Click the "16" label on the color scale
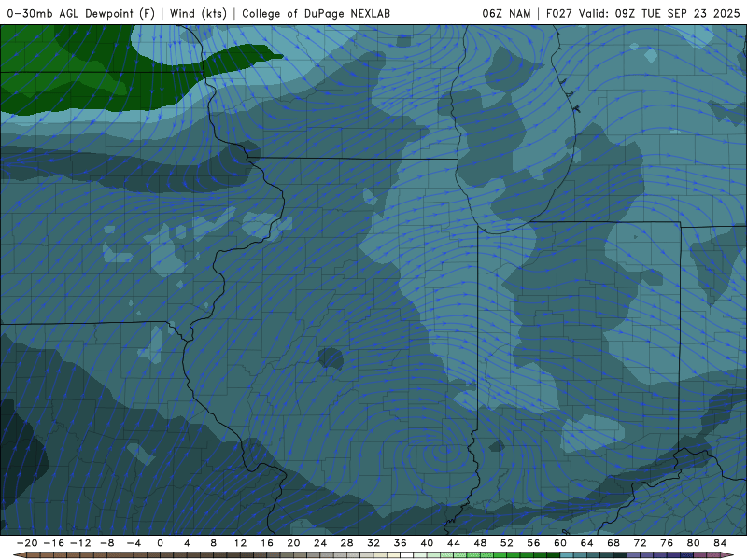Screen dimensions: 747x560 click(x=267, y=543)
